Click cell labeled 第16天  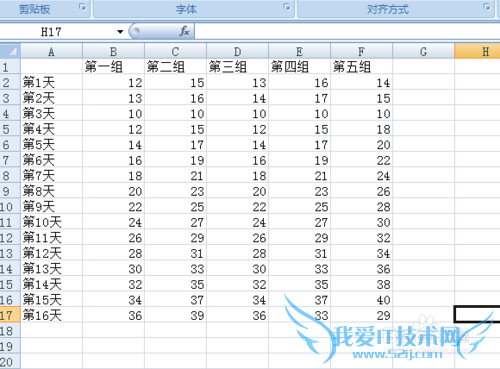click(51, 315)
